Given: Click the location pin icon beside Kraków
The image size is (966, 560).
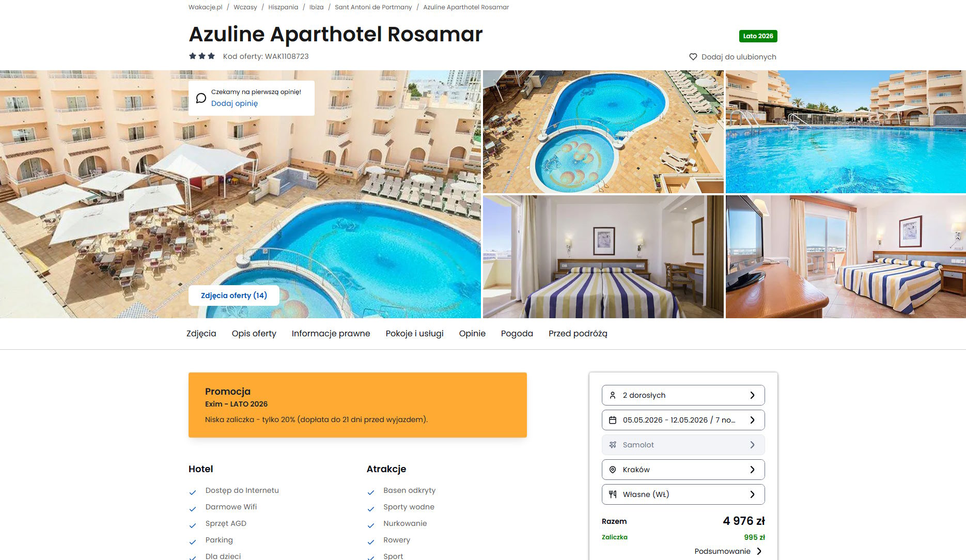Looking at the screenshot, I should coord(613,470).
